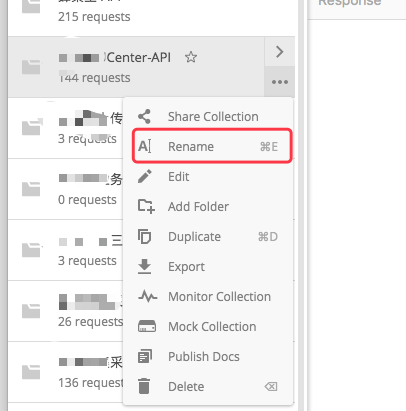The width and height of the screenshot is (406, 411).
Task: Click the Add Folder icon
Action: coord(146,206)
